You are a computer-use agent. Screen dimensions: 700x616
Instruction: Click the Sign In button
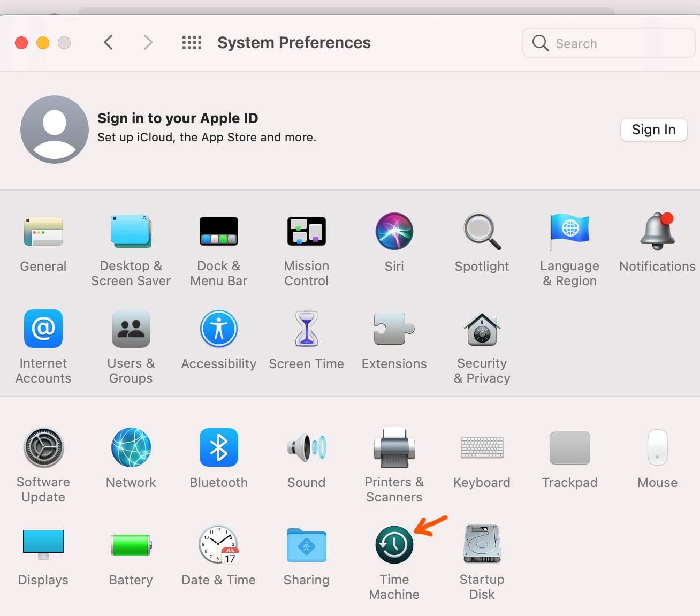[x=654, y=130]
